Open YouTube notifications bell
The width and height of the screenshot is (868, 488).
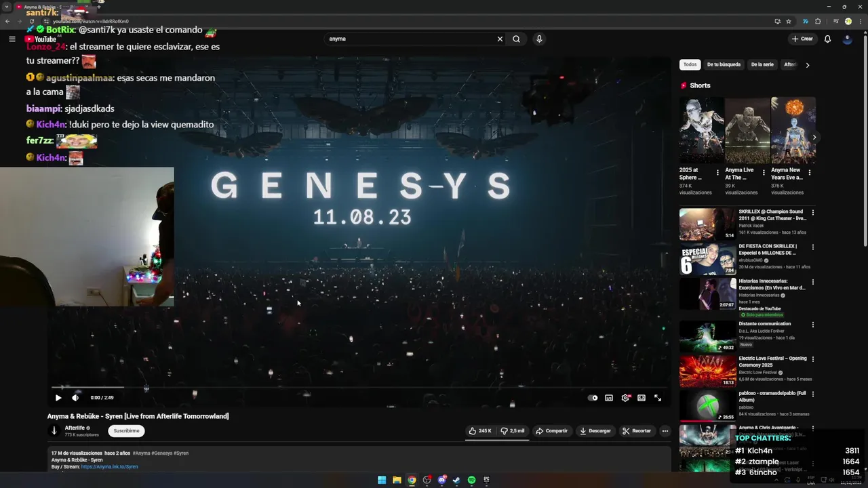pos(827,39)
